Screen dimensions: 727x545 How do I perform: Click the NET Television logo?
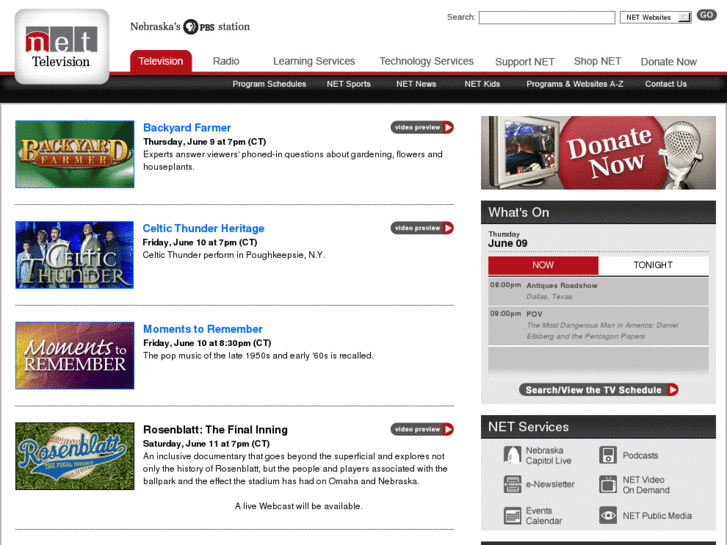tap(62, 46)
